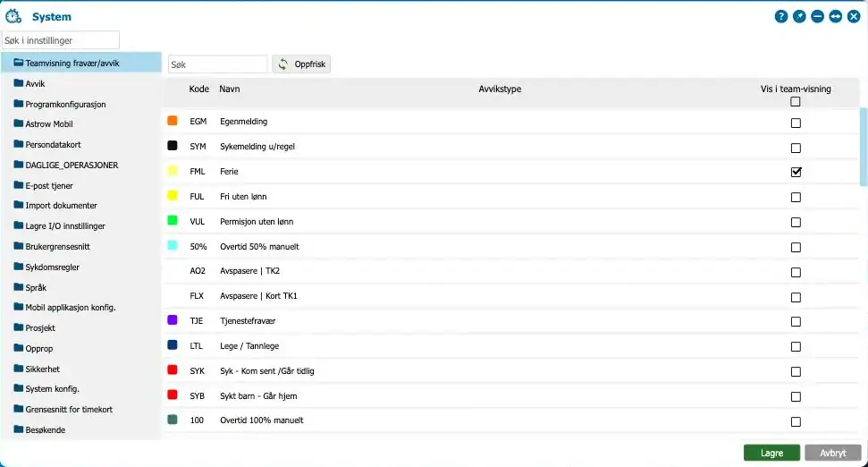Click the folder icon beside Programkonfigurasjon
Image resolution: width=868 pixels, height=467 pixels.
[19, 104]
